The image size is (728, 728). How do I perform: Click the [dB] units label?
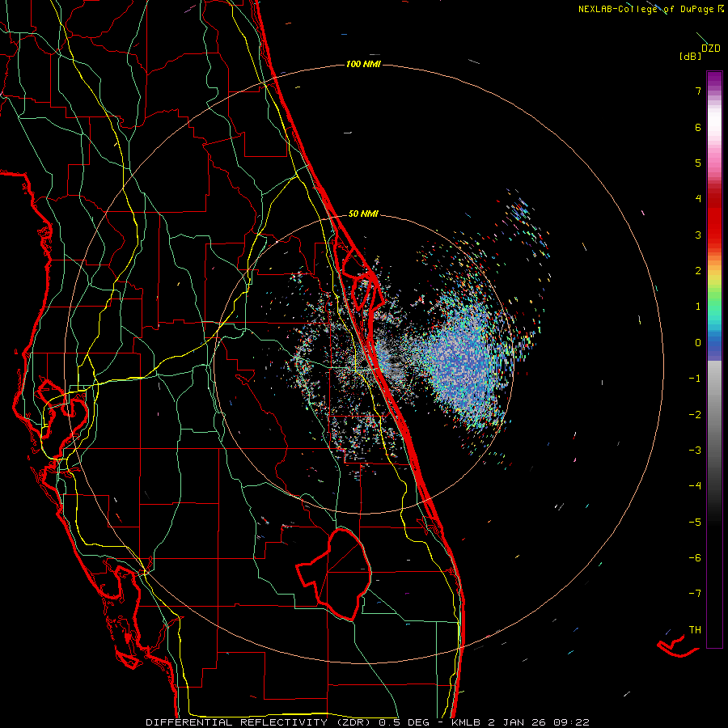pyautogui.click(x=690, y=56)
